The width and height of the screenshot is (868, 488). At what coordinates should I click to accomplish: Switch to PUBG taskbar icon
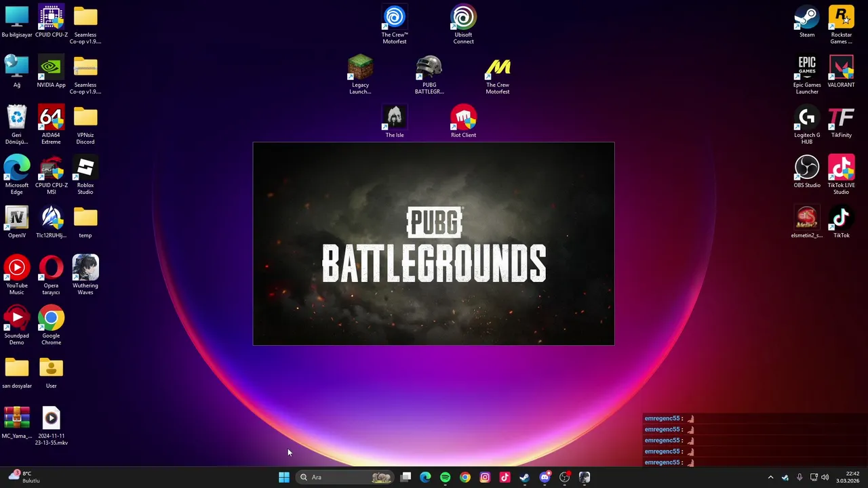pos(585,477)
